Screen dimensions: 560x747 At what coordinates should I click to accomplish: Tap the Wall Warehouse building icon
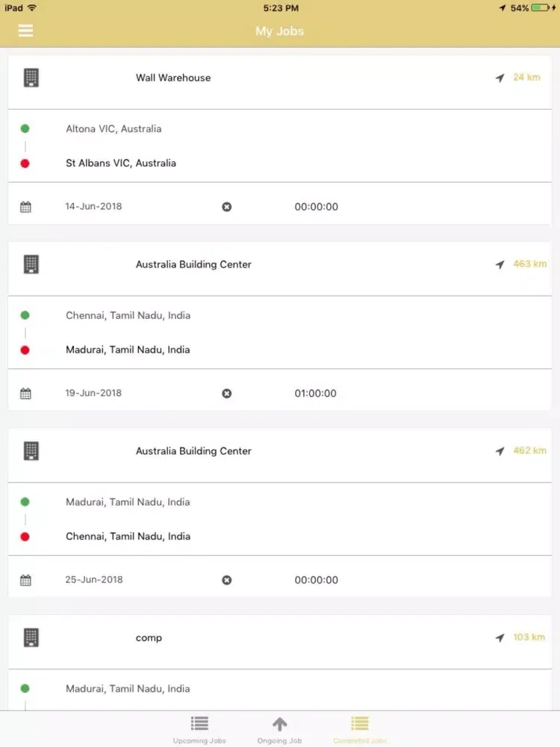tap(31, 78)
